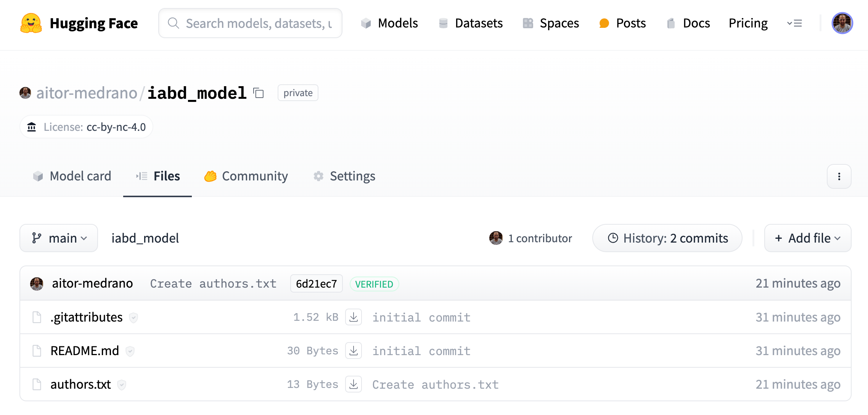The height and width of the screenshot is (415, 868).
Task: Open the user profile avatar menu
Action: click(842, 23)
